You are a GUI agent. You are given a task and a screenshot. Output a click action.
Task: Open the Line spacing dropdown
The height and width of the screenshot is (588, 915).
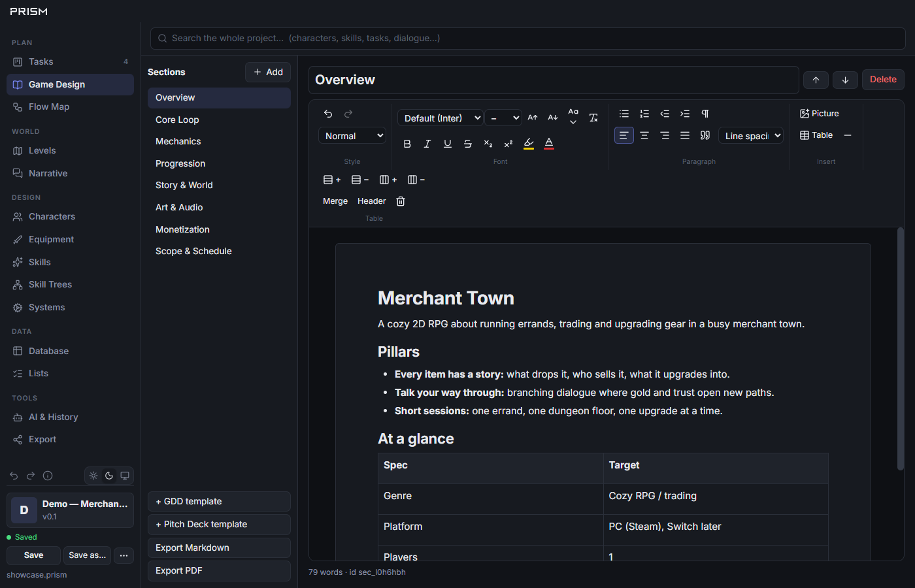(x=751, y=136)
